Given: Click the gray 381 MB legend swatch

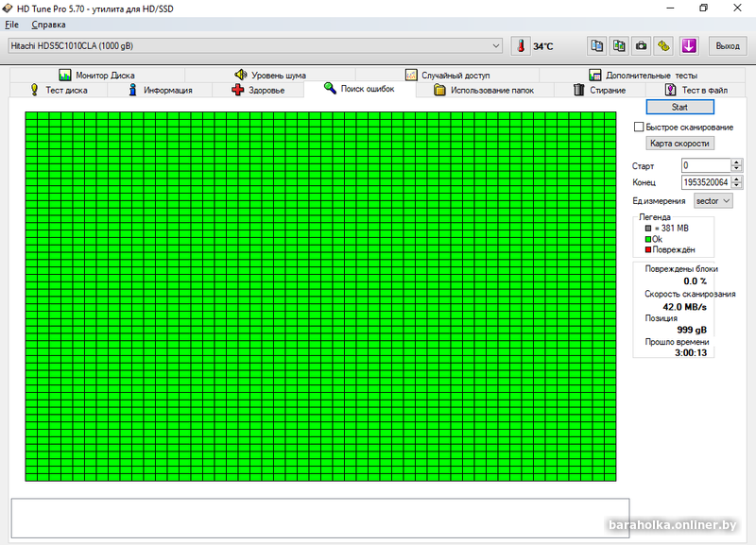Looking at the screenshot, I should [x=648, y=229].
